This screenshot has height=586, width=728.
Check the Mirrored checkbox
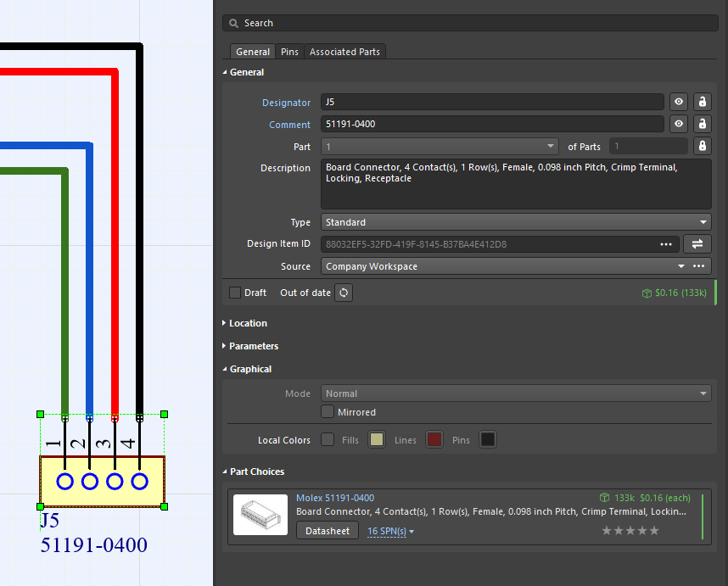tap(328, 412)
